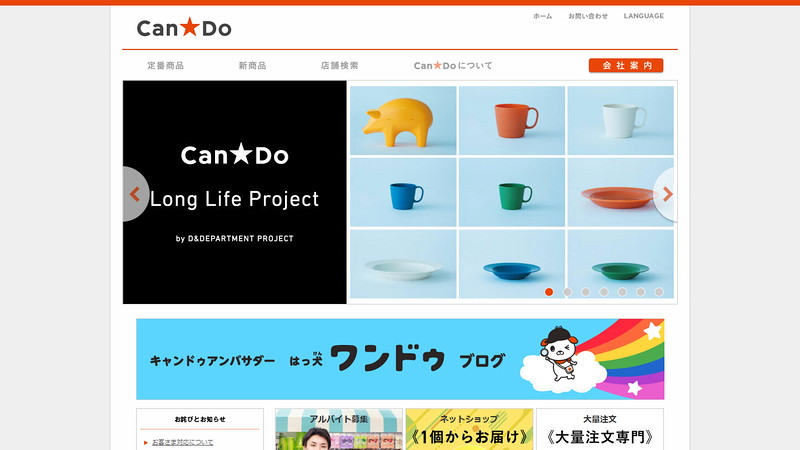The height and width of the screenshot is (450, 800).
Task: Select the first orange carousel dot
Action: pos(549,292)
